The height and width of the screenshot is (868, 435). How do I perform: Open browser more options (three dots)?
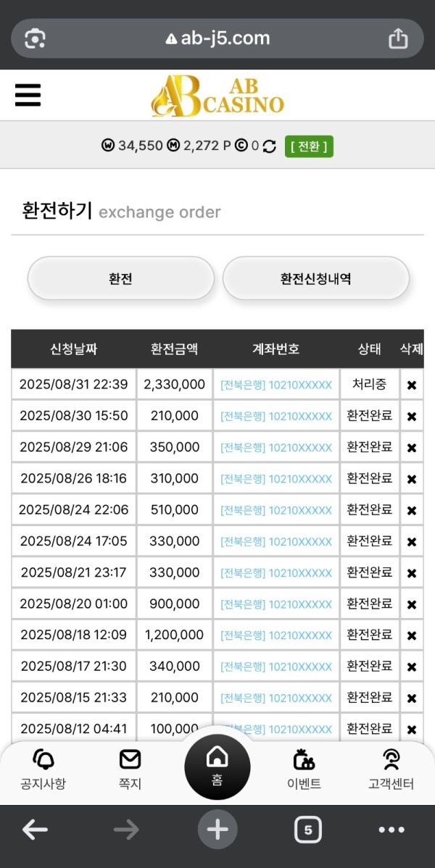pos(391,830)
